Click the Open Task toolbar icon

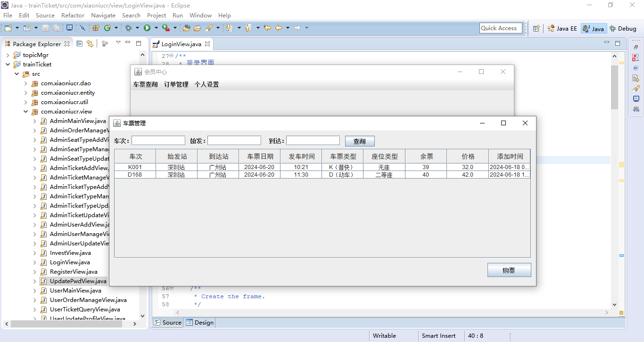coord(197,28)
